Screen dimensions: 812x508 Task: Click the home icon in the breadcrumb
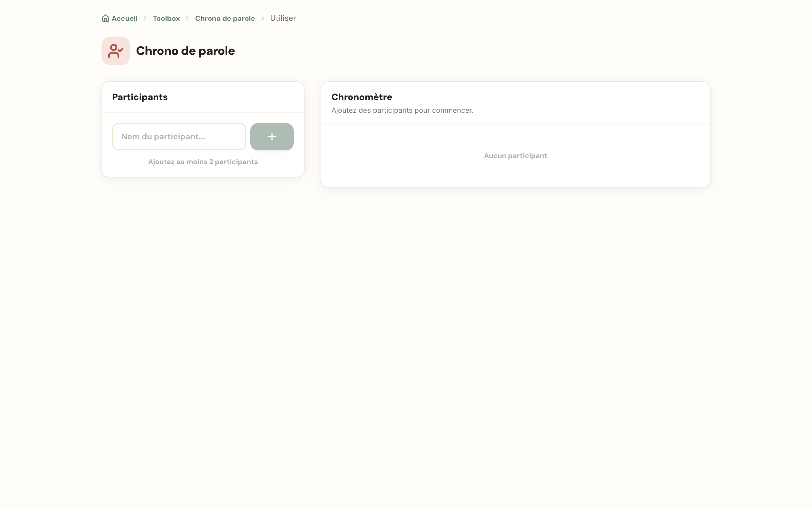[105, 18]
